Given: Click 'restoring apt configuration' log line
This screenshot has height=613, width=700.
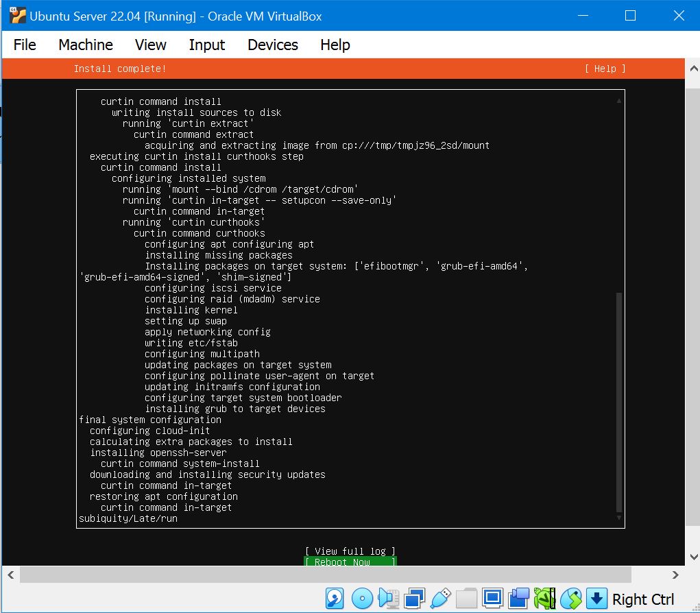Looking at the screenshot, I should [164, 496].
